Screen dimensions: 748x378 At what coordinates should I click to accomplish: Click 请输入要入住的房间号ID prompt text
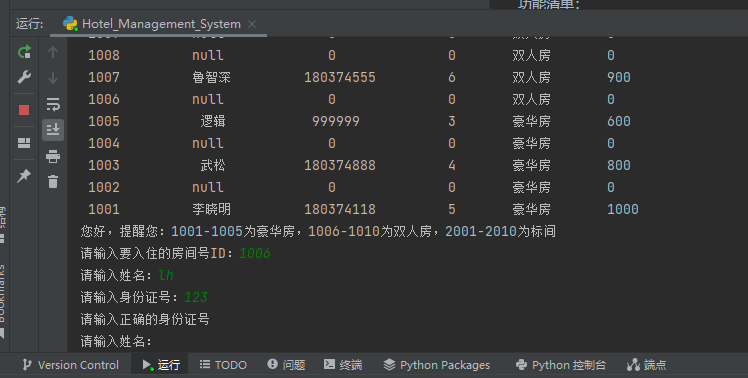[x=156, y=253]
